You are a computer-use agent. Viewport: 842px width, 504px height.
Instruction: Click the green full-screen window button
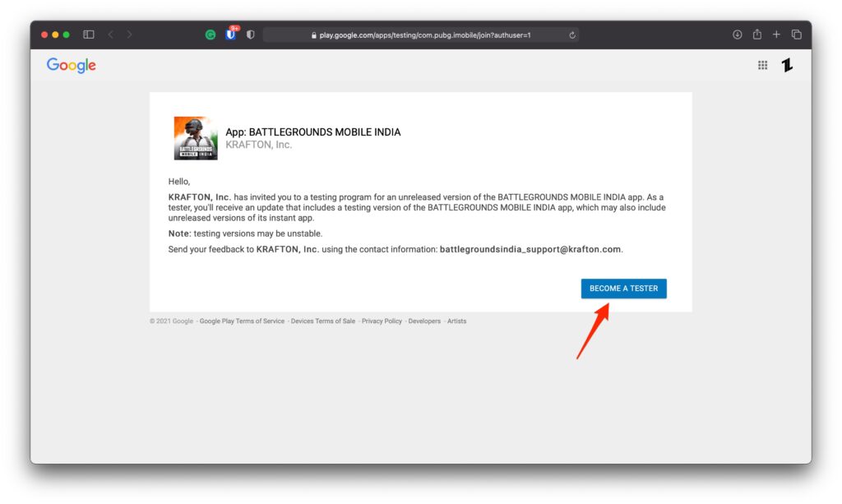pyautogui.click(x=66, y=35)
